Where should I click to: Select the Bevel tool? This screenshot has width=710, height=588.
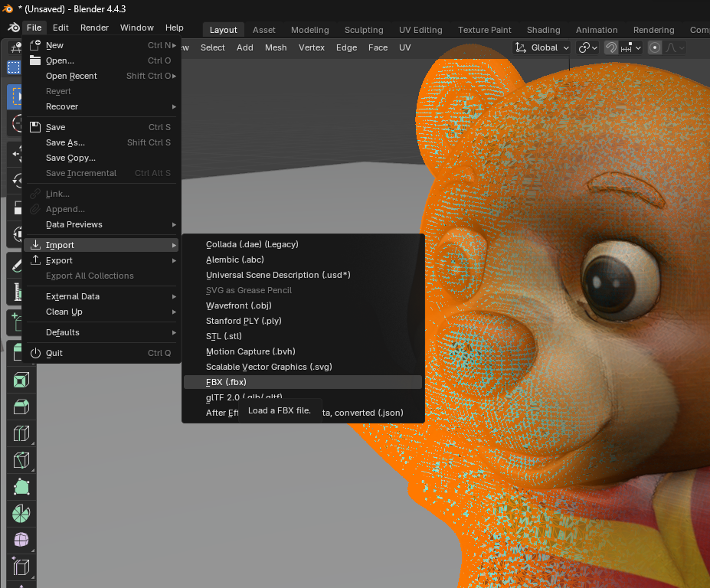coord(21,407)
